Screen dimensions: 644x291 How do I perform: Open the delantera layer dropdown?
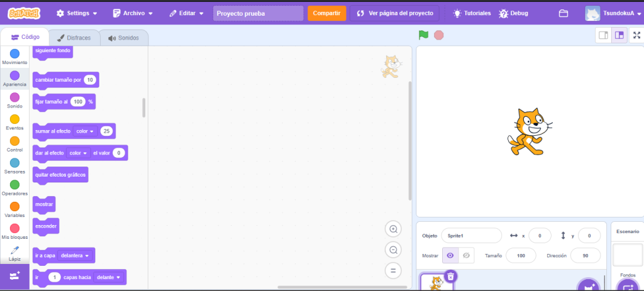tap(75, 256)
